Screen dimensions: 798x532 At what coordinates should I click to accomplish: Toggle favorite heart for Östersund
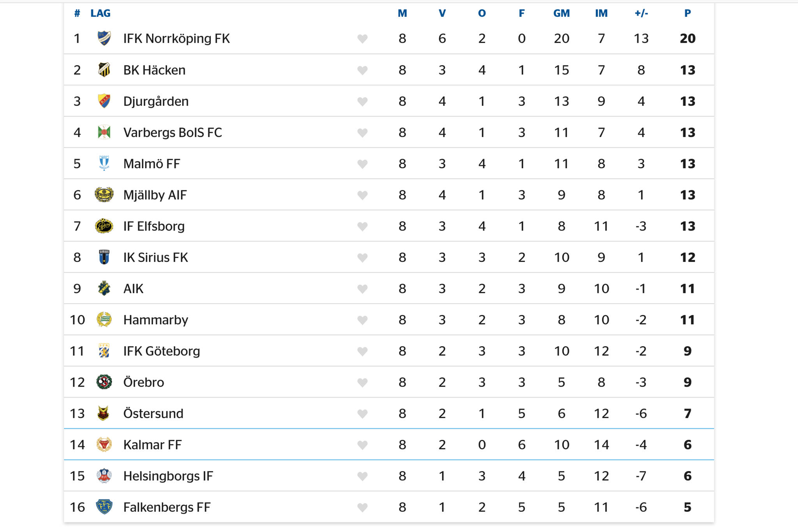click(362, 414)
